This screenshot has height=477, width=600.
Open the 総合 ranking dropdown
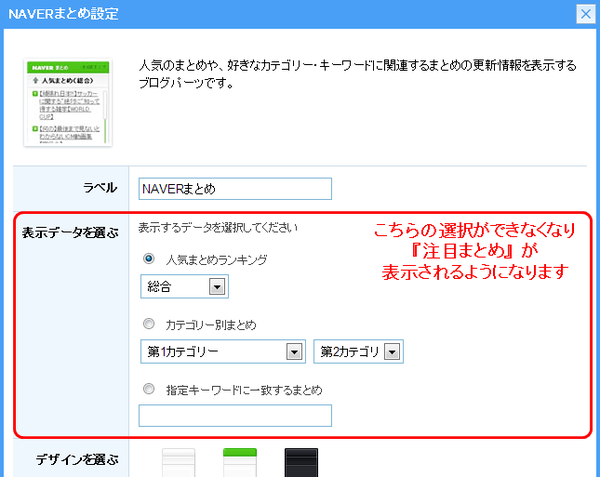(184, 287)
